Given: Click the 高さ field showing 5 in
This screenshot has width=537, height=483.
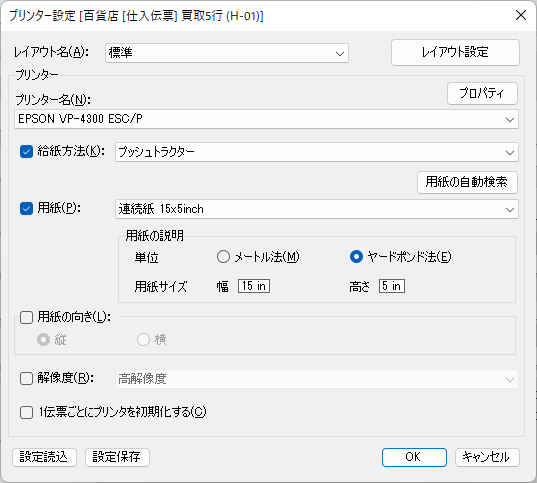Looking at the screenshot, I should pyautogui.click(x=392, y=286).
